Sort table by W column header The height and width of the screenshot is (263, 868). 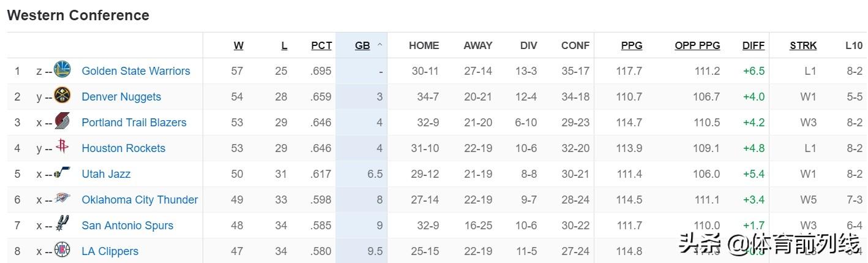(238, 45)
